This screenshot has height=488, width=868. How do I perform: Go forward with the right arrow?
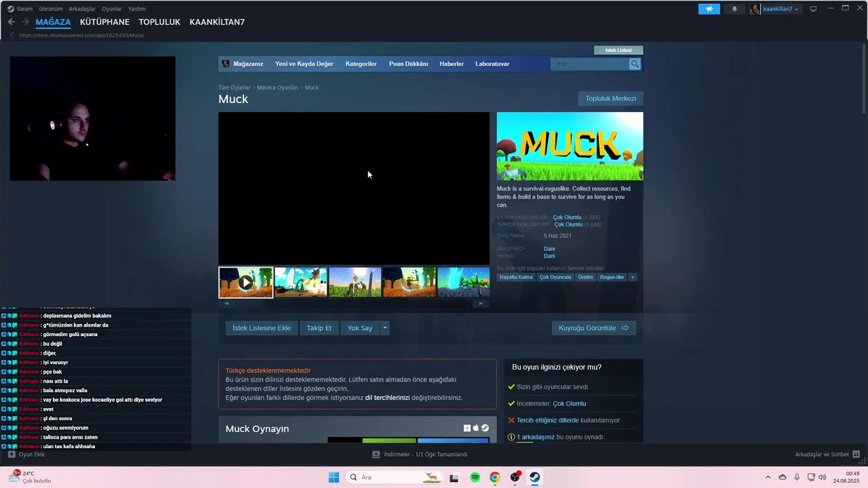point(25,22)
